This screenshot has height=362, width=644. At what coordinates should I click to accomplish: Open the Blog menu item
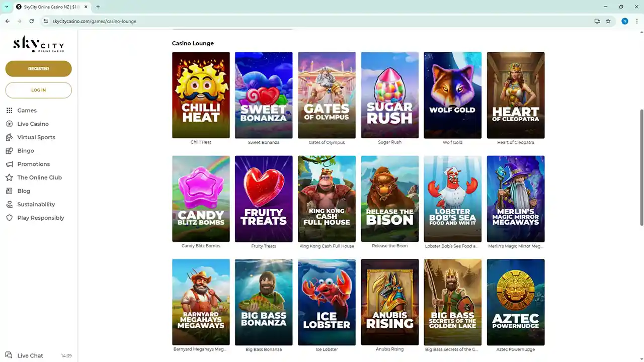point(24,191)
